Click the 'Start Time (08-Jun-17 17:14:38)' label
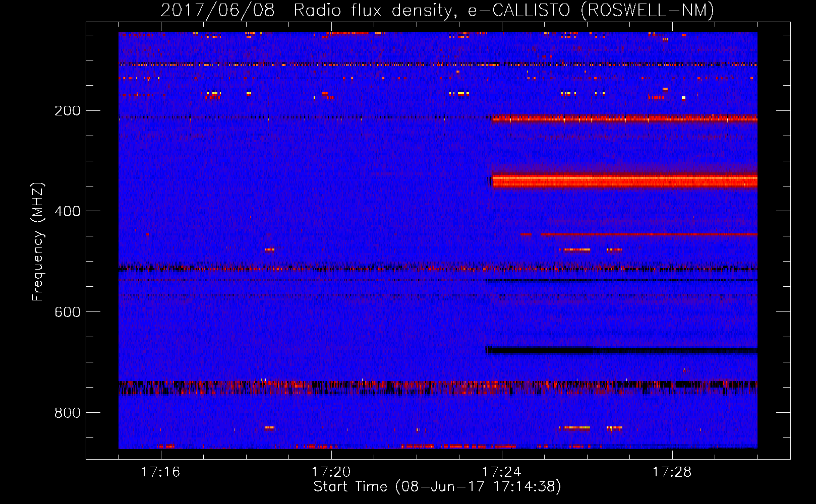 [x=437, y=487]
